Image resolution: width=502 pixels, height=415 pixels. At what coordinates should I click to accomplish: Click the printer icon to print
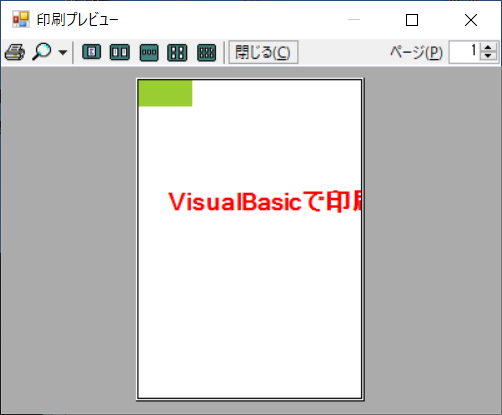click(x=15, y=52)
